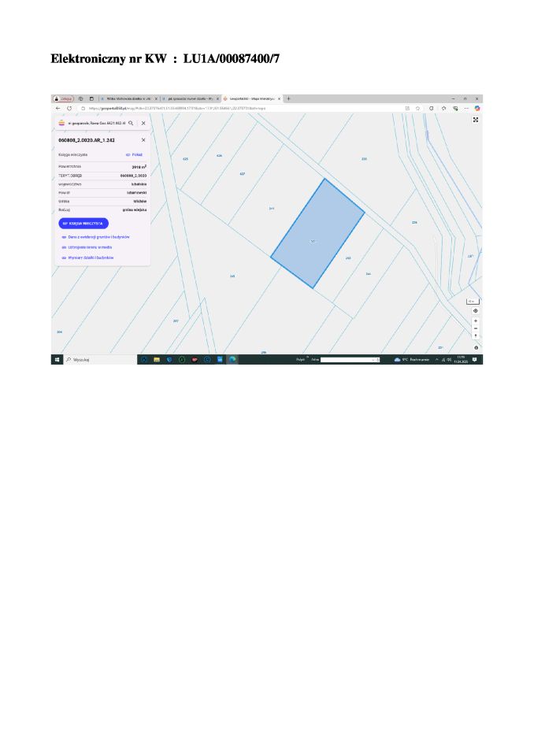Open the tab actions icon beside profile
The height and width of the screenshot is (756, 534).
tap(80, 98)
